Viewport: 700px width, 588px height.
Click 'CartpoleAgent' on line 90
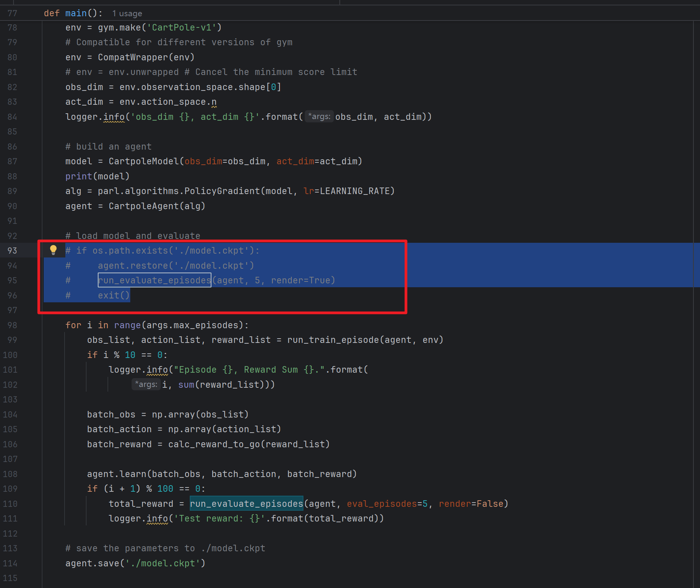(x=144, y=206)
